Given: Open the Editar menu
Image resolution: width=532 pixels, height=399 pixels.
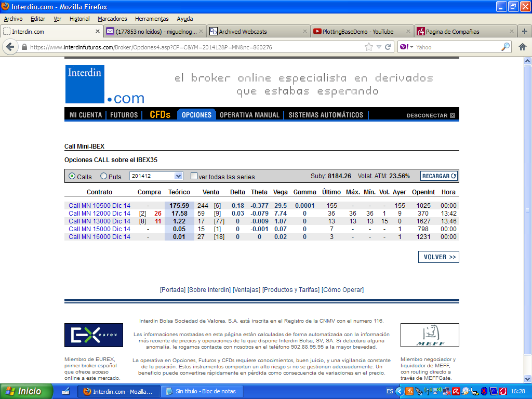Looking at the screenshot, I should [x=37, y=19].
